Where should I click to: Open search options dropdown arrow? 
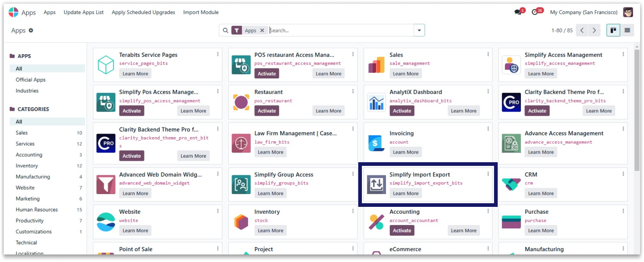[x=419, y=31]
